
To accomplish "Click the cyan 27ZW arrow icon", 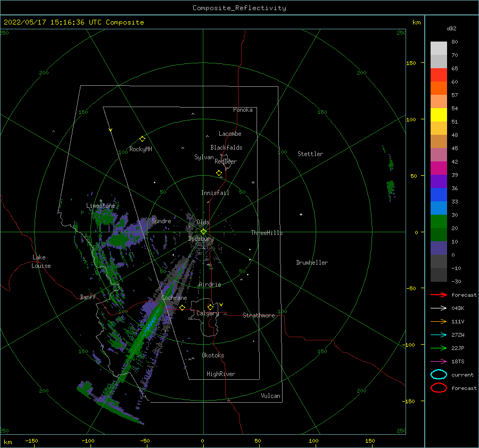I will 439,335.
